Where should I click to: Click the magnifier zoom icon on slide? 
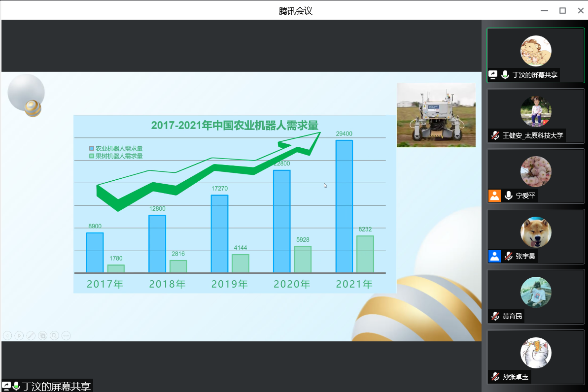coord(54,336)
